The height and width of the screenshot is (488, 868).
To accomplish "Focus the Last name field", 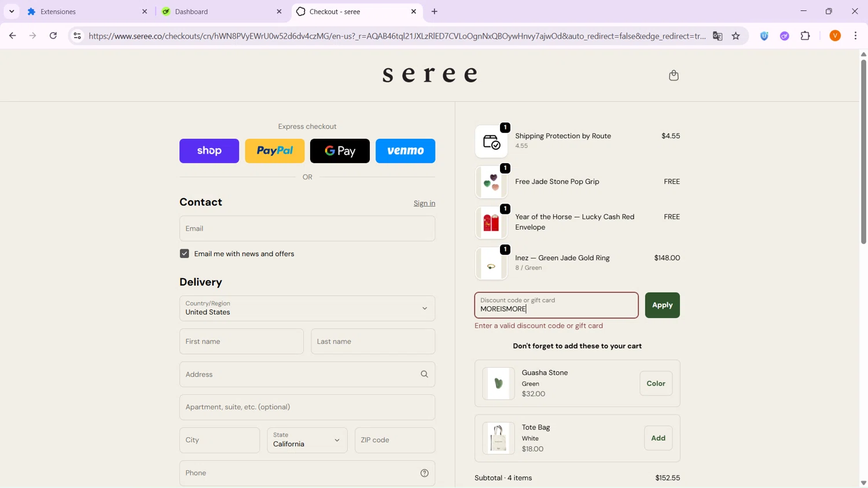I will (x=373, y=341).
